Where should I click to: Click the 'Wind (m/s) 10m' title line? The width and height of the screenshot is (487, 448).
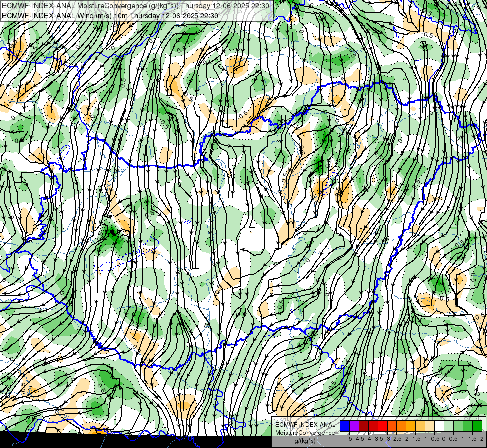[110, 16]
